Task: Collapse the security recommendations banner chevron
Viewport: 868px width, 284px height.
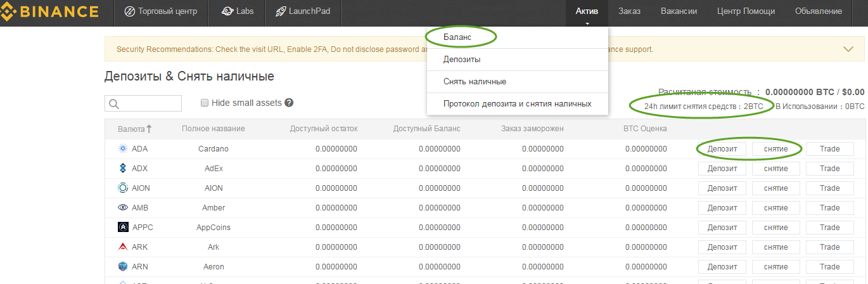Action: pos(848,49)
